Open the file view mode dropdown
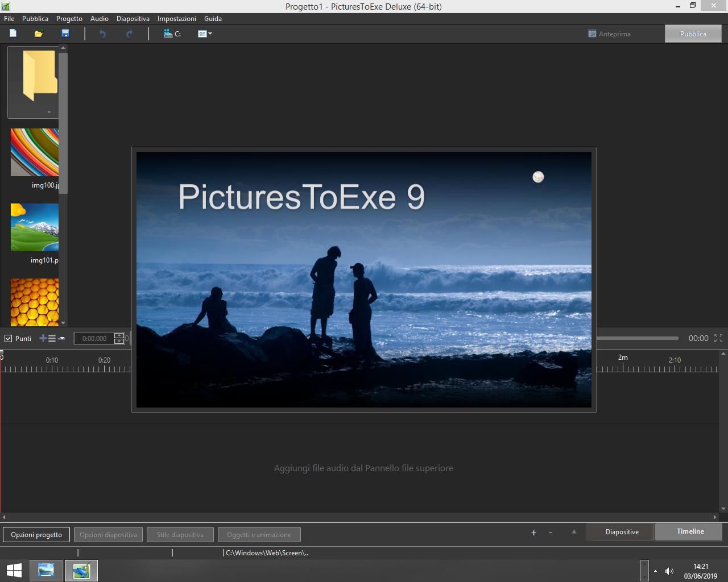This screenshot has width=728, height=582. click(x=205, y=34)
